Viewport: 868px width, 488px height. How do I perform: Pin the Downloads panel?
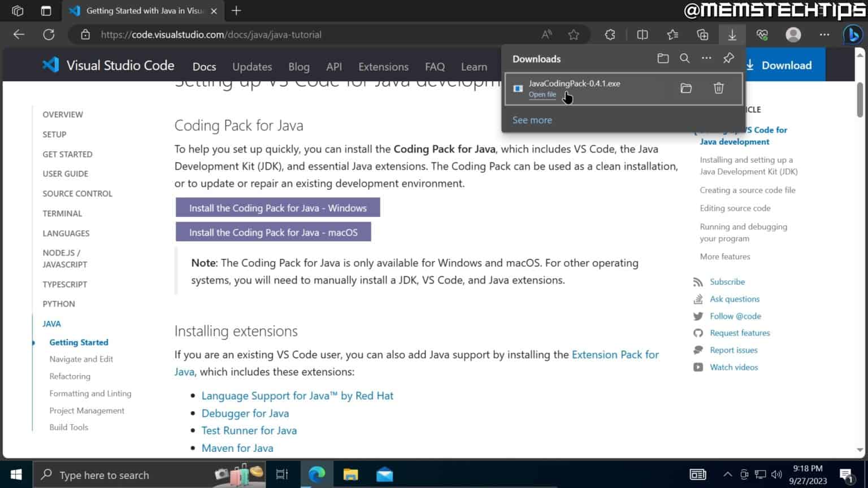click(x=728, y=58)
